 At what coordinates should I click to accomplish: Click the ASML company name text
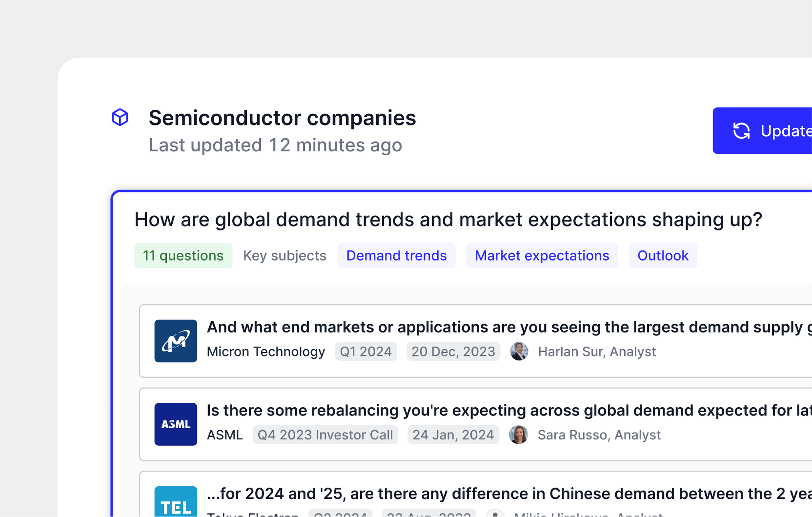point(225,435)
